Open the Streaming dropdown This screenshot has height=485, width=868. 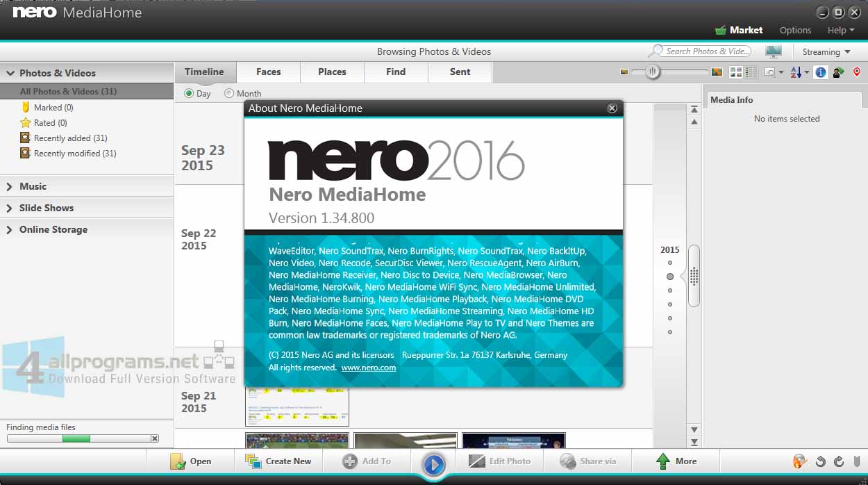tap(826, 52)
